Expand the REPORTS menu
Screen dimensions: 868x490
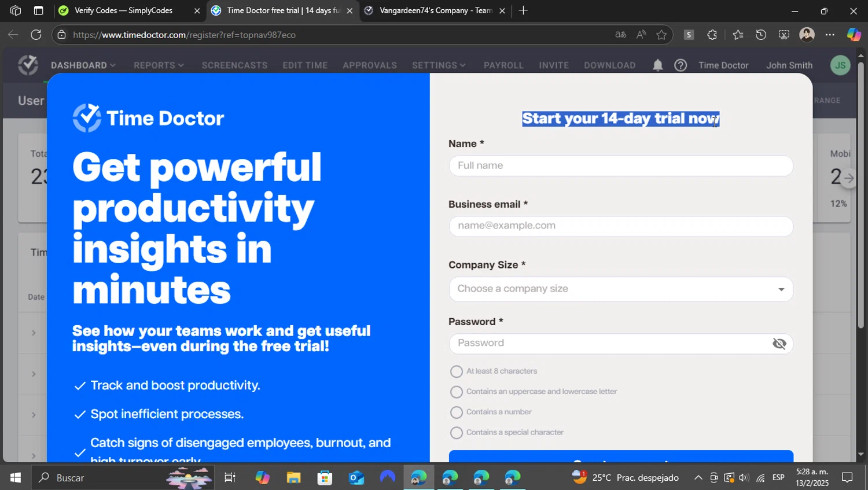(159, 65)
